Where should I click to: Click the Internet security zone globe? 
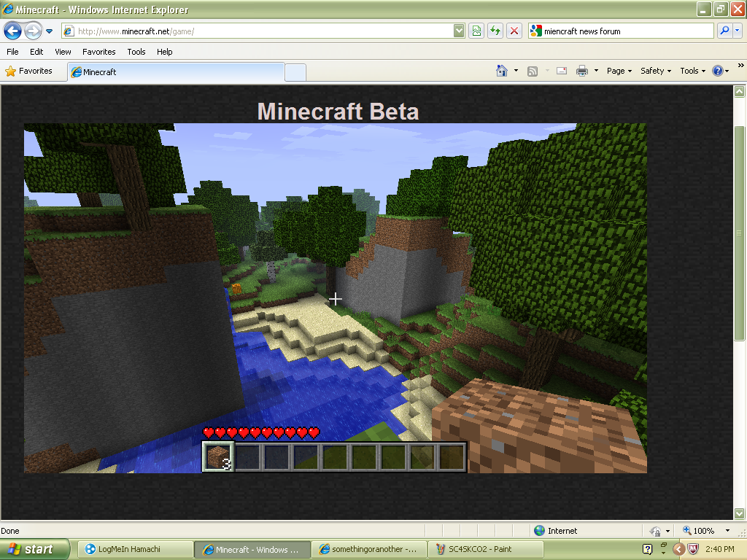(539, 531)
